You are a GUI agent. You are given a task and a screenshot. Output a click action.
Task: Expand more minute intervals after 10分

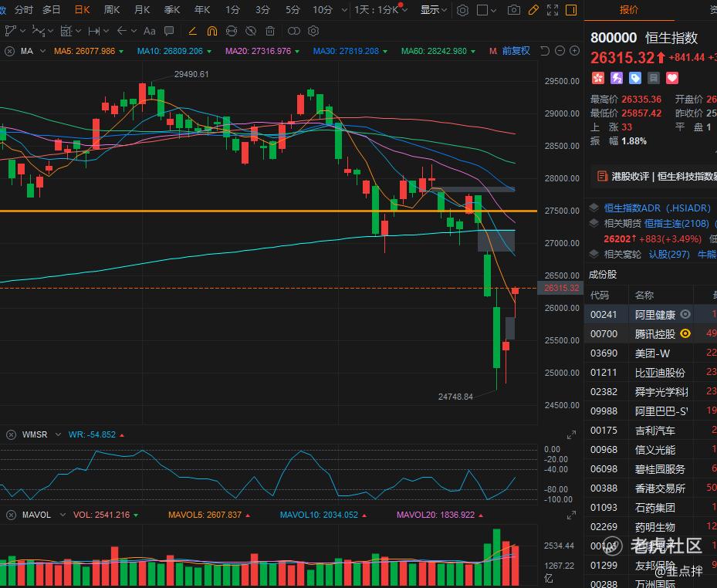click(x=345, y=10)
